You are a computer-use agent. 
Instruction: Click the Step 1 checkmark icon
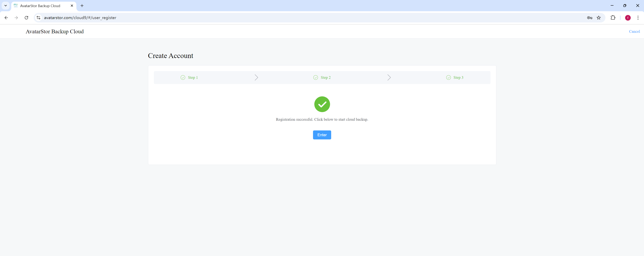tap(183, 77)
